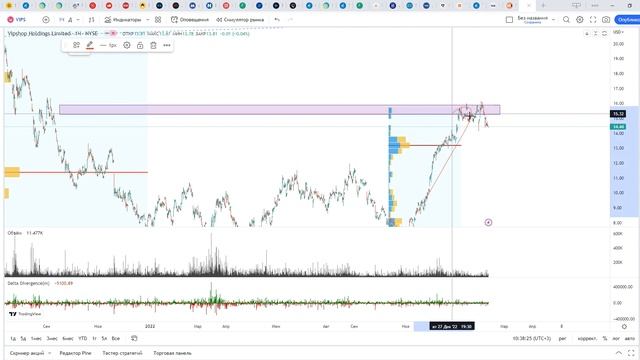Open drawing settings gear in floating toolbar
Viewport: 640px width, 360px height.
127,45
